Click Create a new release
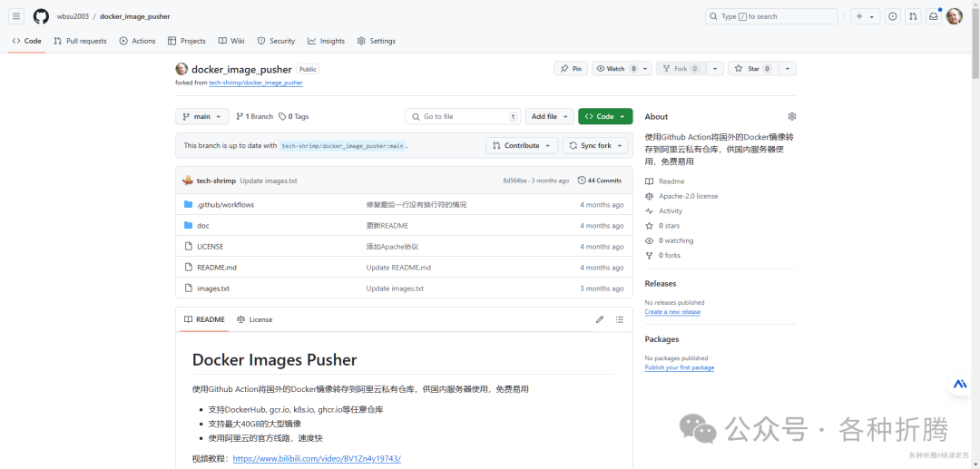 pos(672,312)
